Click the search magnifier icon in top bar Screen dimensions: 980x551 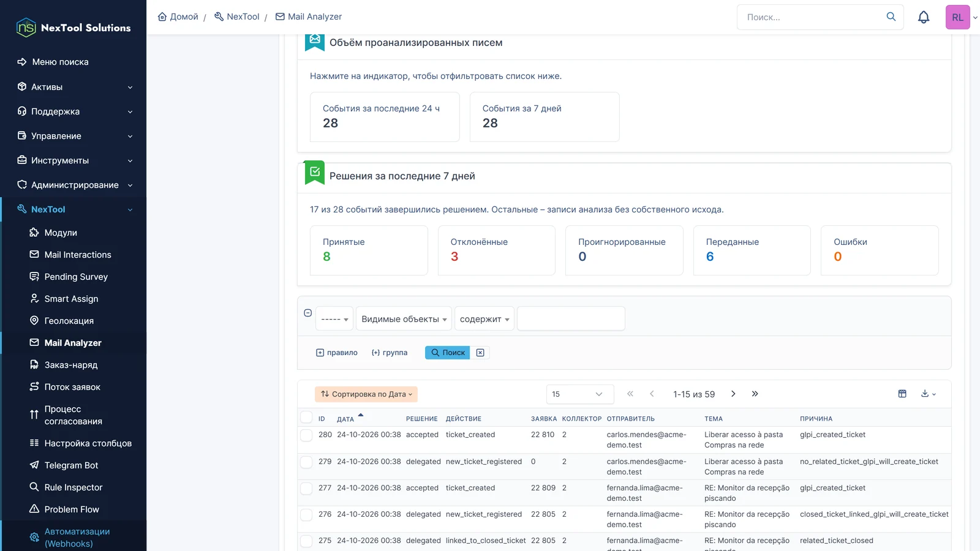(x=891, y=17)
